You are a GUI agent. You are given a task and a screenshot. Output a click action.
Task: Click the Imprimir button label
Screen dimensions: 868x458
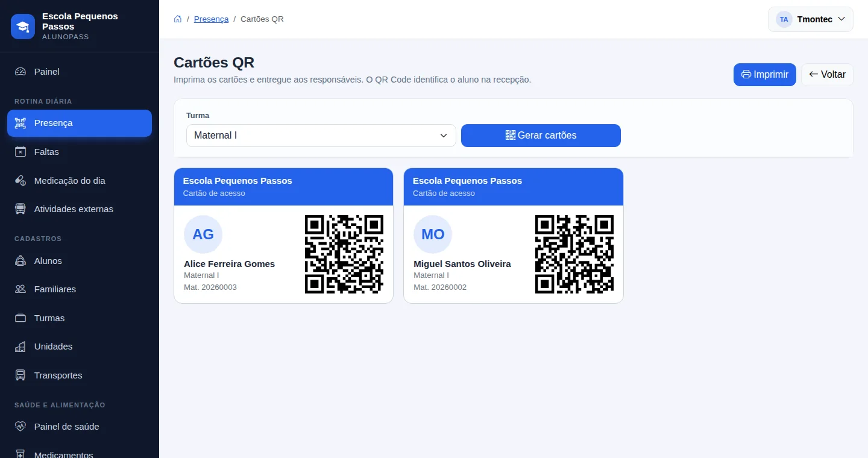[771, 75]
